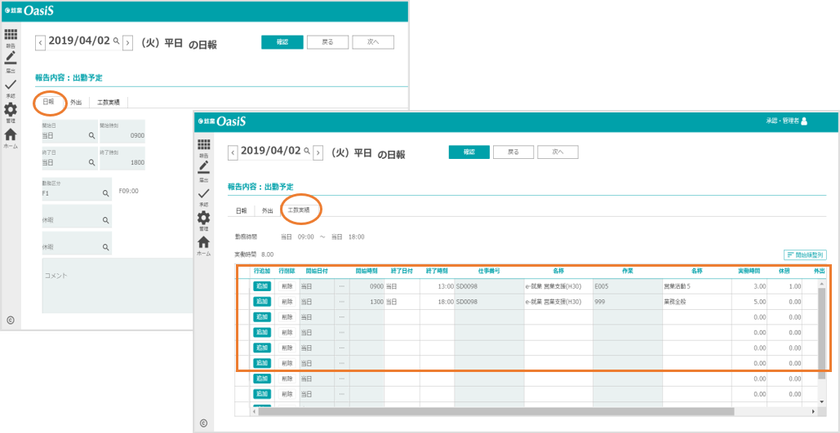Switch to the 外出 tab in the front window

click(267, 211)
